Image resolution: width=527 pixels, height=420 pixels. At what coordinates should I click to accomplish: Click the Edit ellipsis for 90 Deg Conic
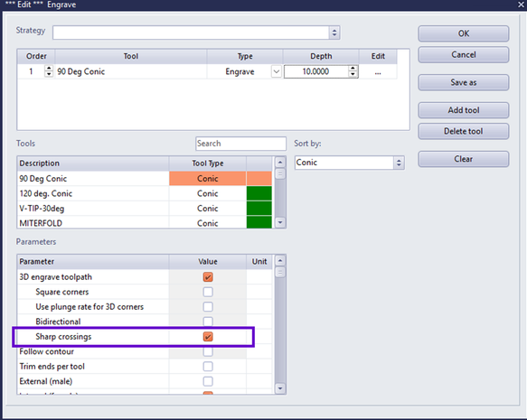378,72
